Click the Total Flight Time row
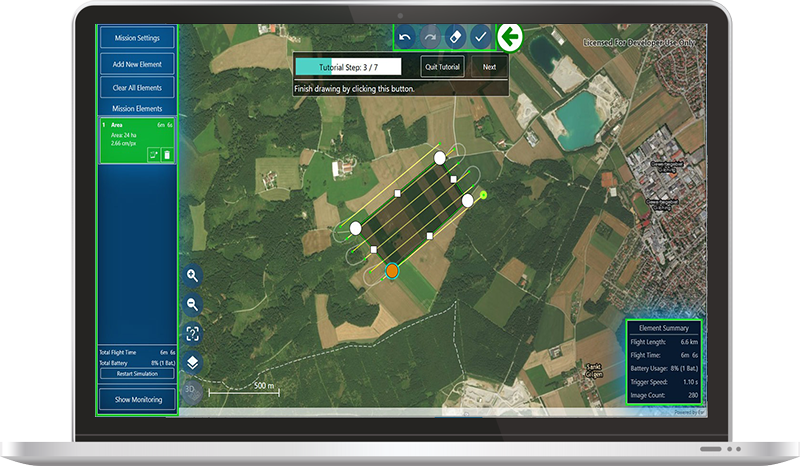The height and width of the screenshot is (466, 800). pos(137,352)
